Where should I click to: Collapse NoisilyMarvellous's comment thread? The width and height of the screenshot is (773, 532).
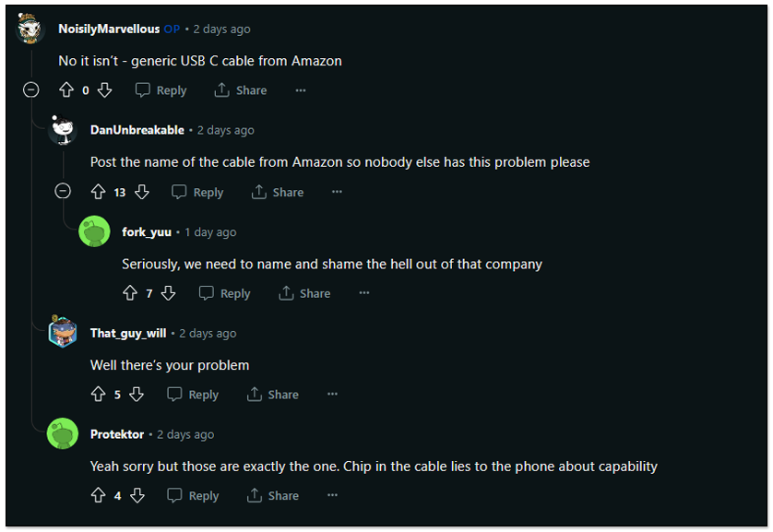tap(31, 90)
